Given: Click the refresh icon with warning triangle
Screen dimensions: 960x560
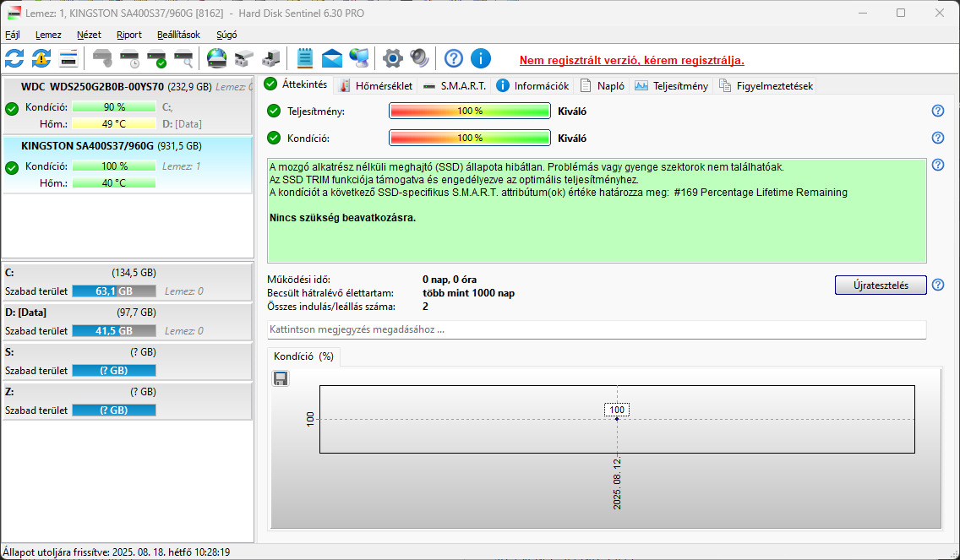Looking at the screenshot, I should point(41,59).
